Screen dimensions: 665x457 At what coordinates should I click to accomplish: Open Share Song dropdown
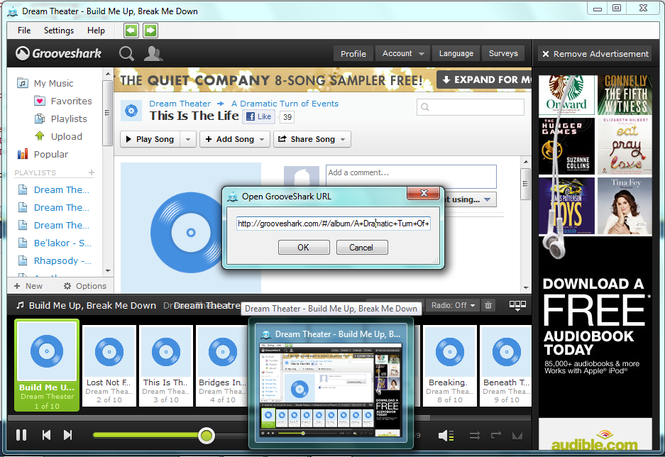312,139
